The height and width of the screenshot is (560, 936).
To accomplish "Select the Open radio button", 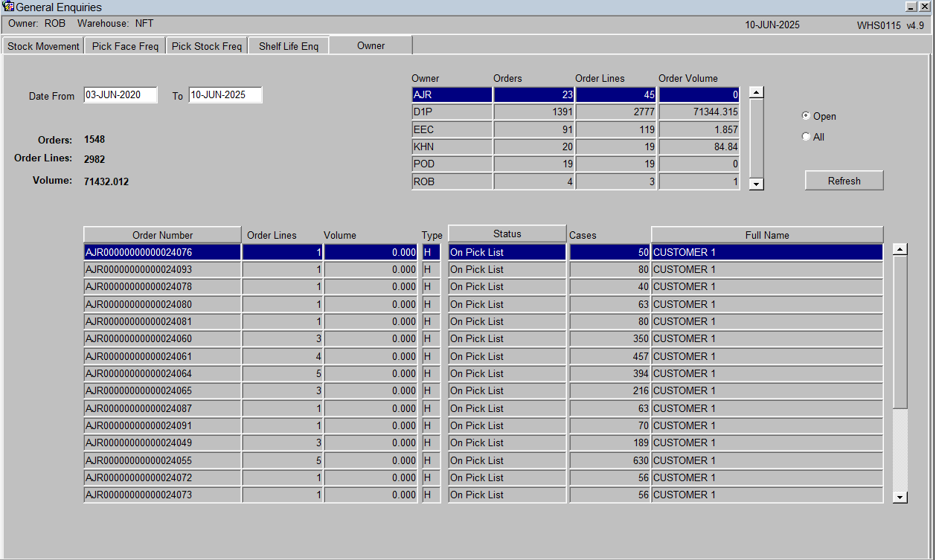I will pyautogui.click(x=806, y=116).
